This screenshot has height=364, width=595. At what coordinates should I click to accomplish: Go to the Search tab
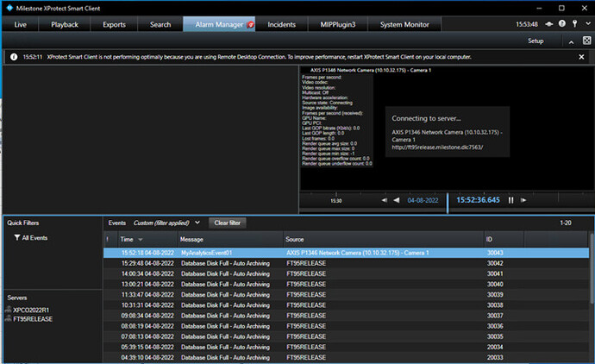click(160, 25)
